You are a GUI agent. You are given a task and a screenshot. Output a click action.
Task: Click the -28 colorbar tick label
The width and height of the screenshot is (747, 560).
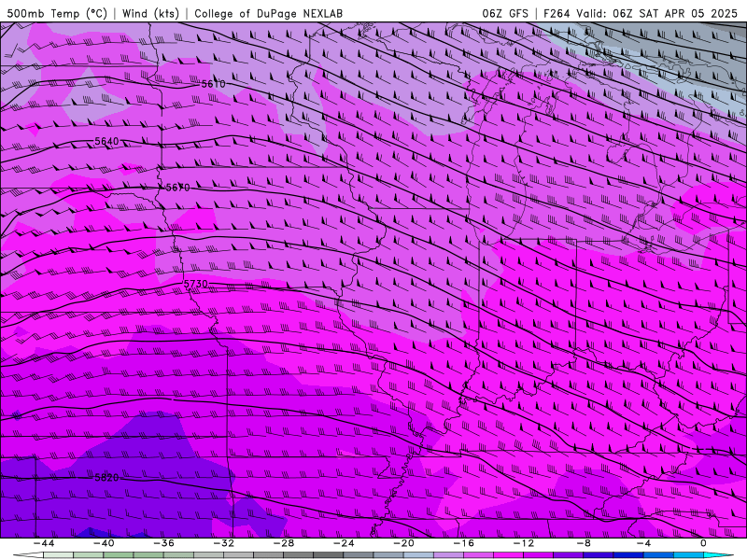pyautogui.click(x=284, y=543)
